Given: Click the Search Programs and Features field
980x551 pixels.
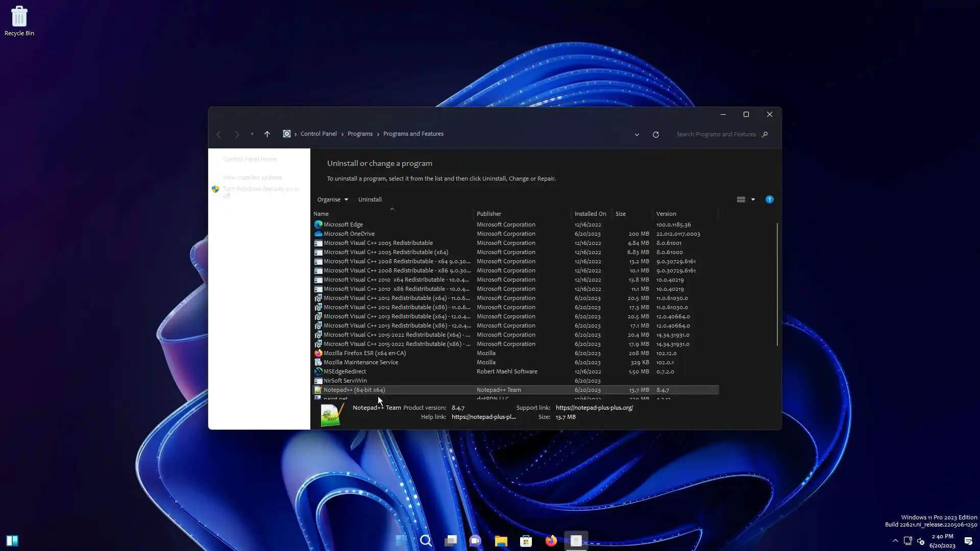Looking at the screenshot, I should 716,134.
